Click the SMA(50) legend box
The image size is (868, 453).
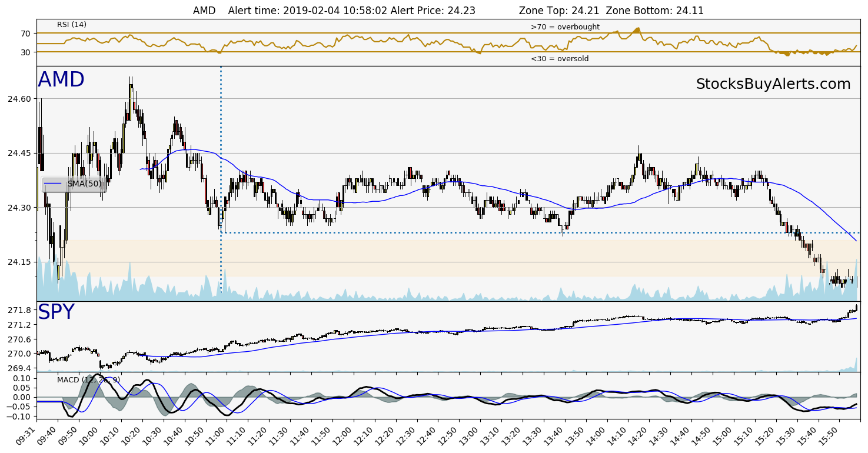tap(74, 184)
